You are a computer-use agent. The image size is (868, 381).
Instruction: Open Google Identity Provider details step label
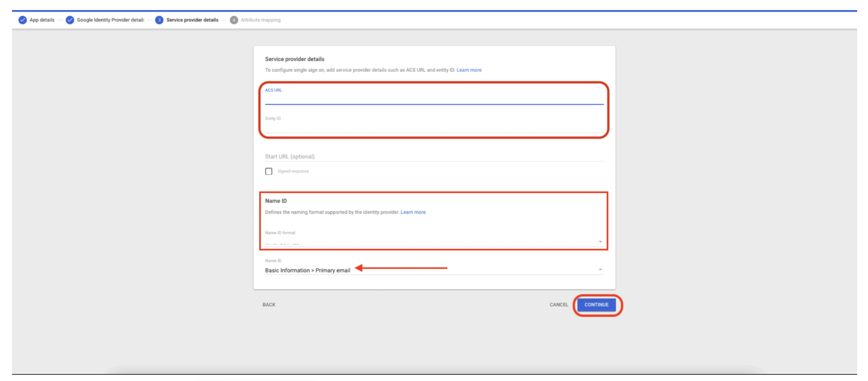(110, 20)
